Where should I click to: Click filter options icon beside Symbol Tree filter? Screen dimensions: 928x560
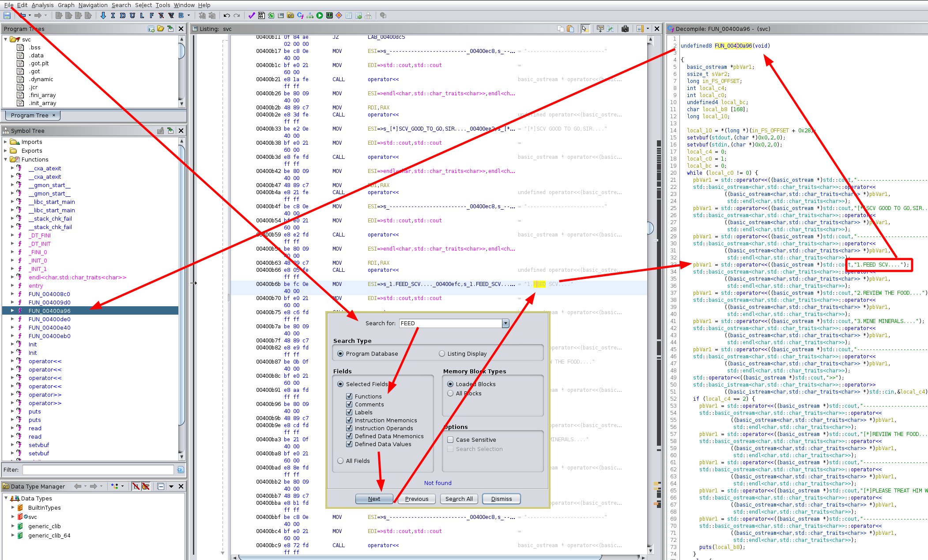pyautogui.click(x=181, y=470)
